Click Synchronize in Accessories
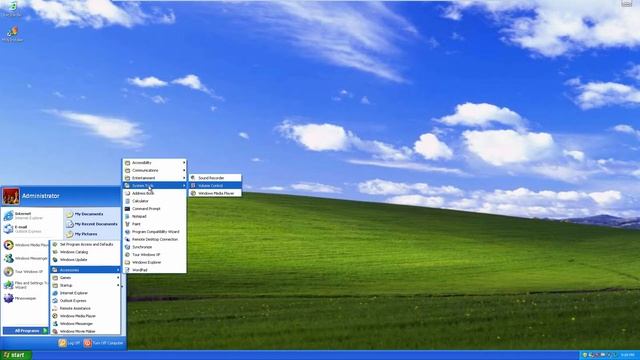Image resolution: width=640 pixels, height=360 pixels. point(155,247)
